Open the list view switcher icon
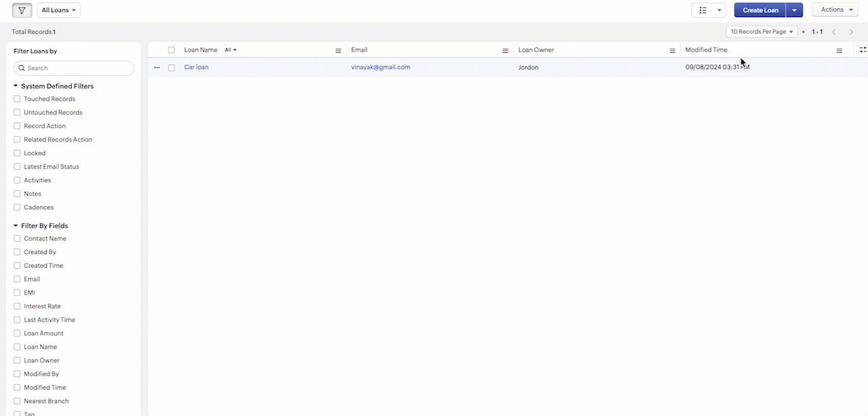Image resolution: width=868 pixels, height=416 pixels. (703, 10)
